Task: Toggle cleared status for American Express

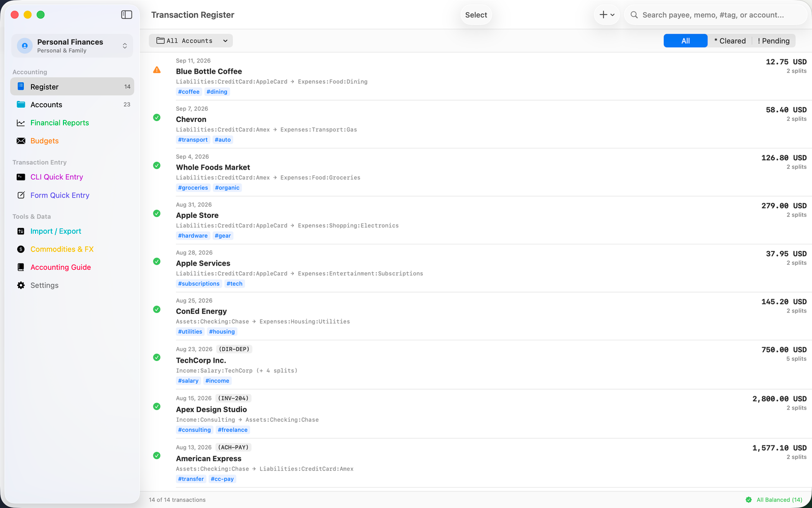Action: (157, 456)
